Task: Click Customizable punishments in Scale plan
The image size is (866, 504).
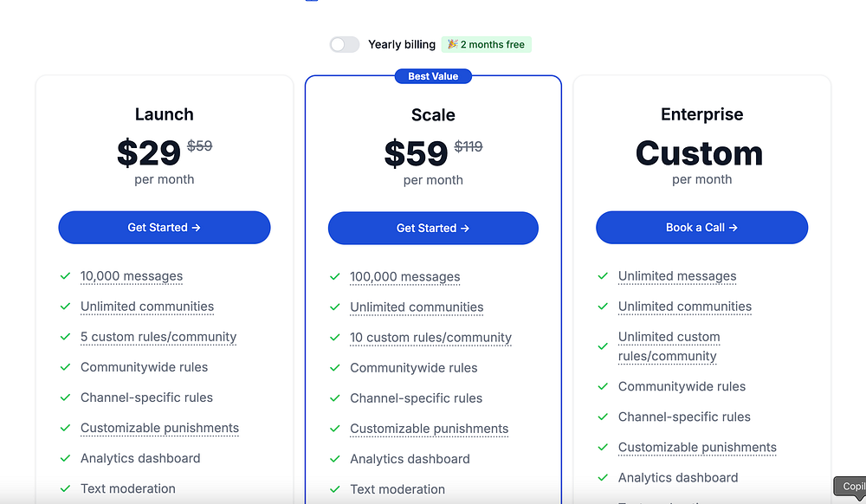Action: point(430,429)
